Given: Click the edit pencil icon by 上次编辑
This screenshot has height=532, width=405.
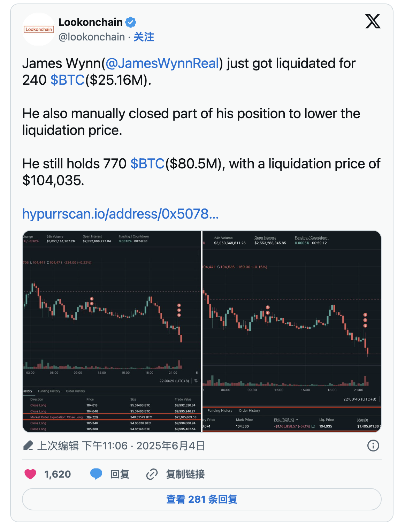Looking at the screenshot, I should point(28,446).
